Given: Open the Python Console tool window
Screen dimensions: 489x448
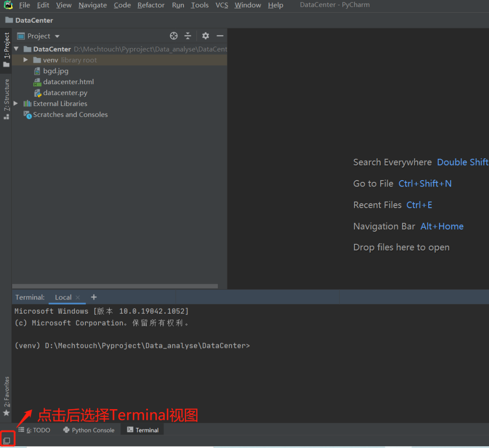Looking at the screenshot, I should pyautogui.click(x=89, y=430).
